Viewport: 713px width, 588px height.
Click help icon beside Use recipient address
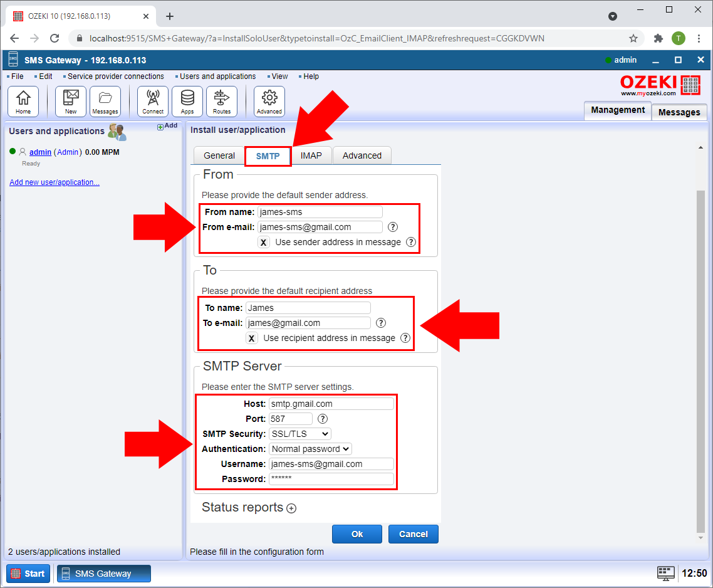pos(405,338)
